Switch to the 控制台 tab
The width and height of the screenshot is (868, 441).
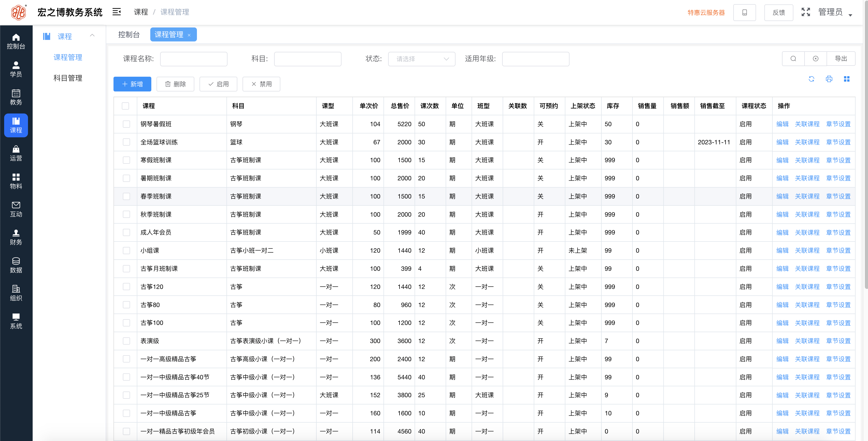129,34
